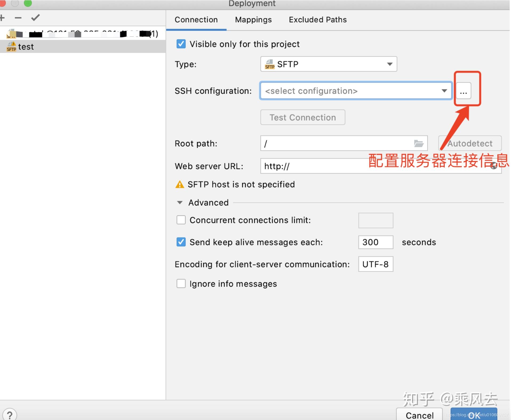This screenshot has width=511, height=420.
Task: Select the redacted server entry ending in (1)
Action: pos(83,34)
